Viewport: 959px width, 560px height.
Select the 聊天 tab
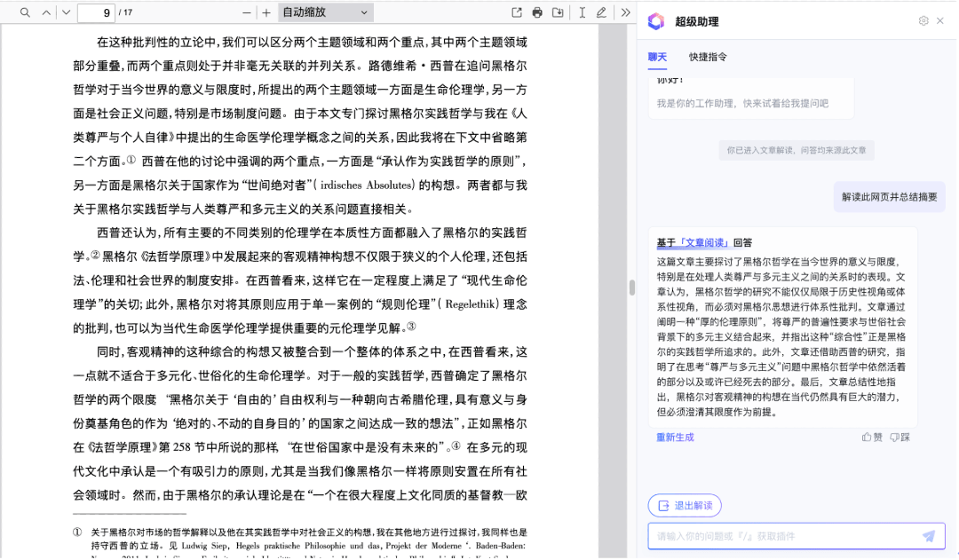tap(657, 57)
